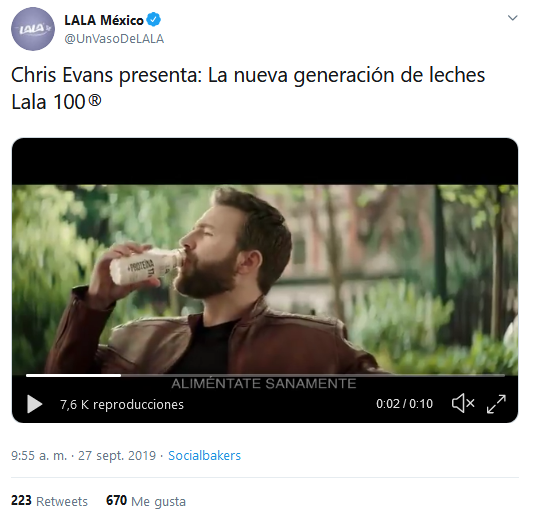Viewport: 533px width, 520px height.
Task: Seek within the unplayed video progress bar
Action: [313, 376]
